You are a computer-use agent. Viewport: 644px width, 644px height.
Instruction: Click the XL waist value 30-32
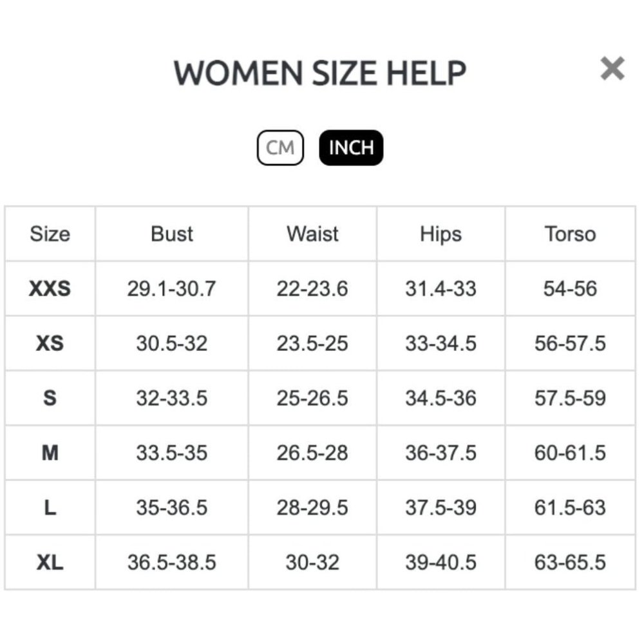tap(312, 562)
